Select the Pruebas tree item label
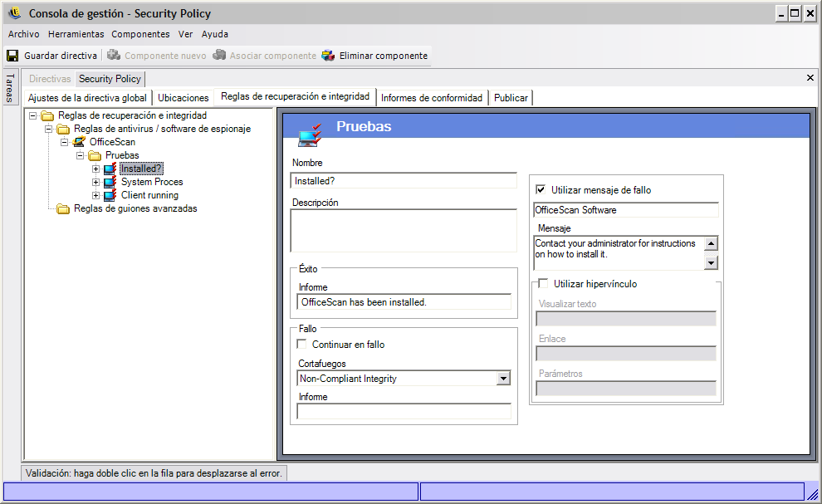 (122, 155)
